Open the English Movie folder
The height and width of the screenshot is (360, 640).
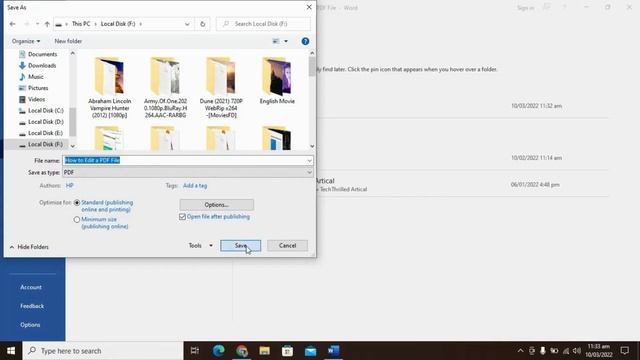(277, 80)
